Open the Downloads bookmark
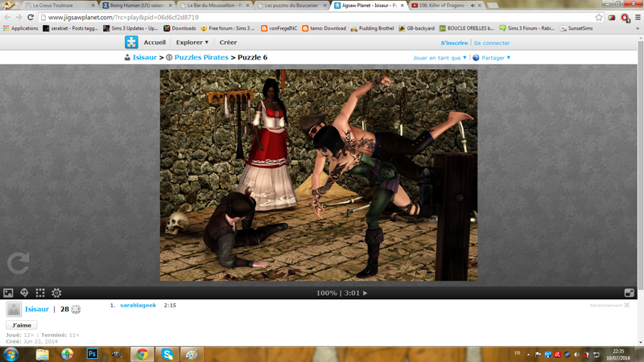 coord(180,28)
